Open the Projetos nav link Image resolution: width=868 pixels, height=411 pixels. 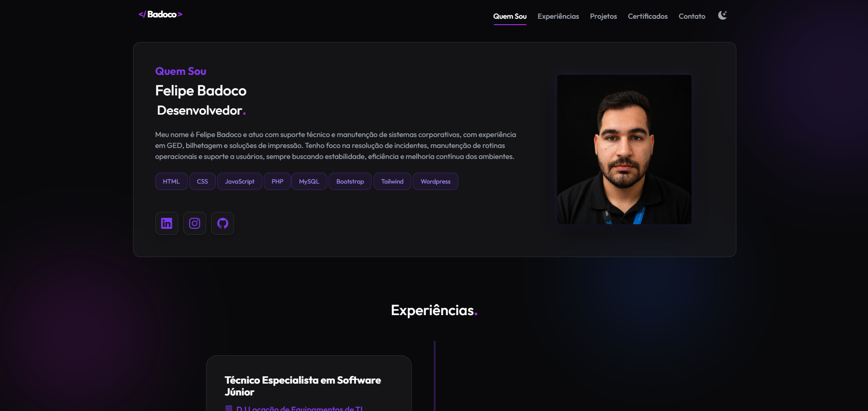pyautogui.click(x=603, y=16)
